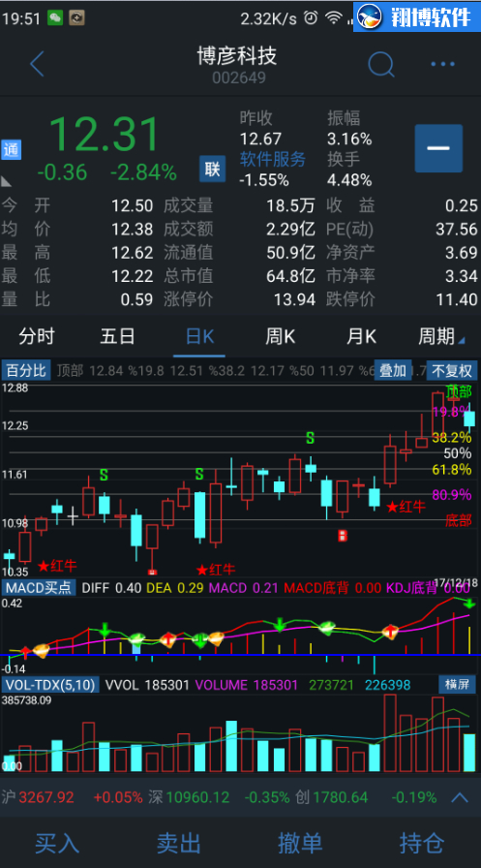Tap the 涨停价 13.94 value
481x868 pixels.
click(x=294, y=300)
